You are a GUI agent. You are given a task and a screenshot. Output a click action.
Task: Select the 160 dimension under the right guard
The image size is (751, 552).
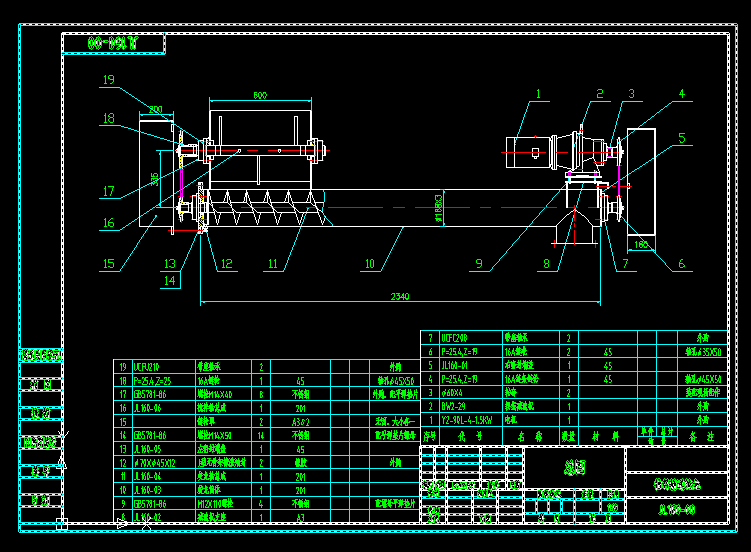(641, 245)
